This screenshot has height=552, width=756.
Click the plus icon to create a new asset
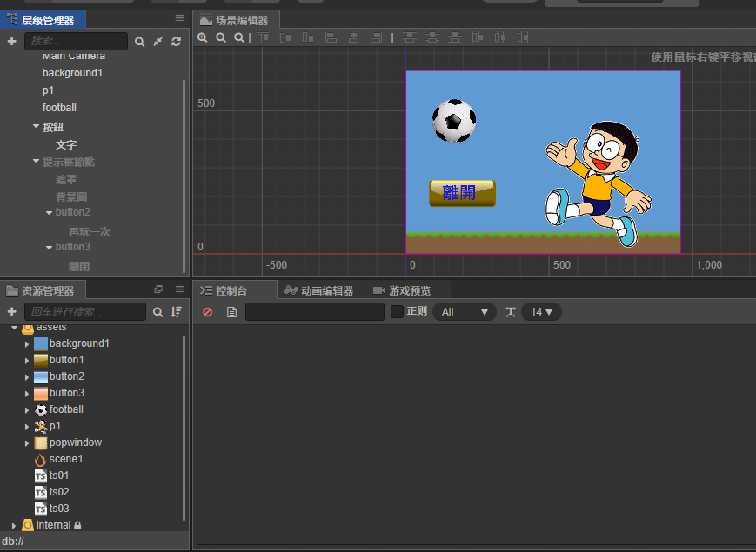click(x=12, y=312)
